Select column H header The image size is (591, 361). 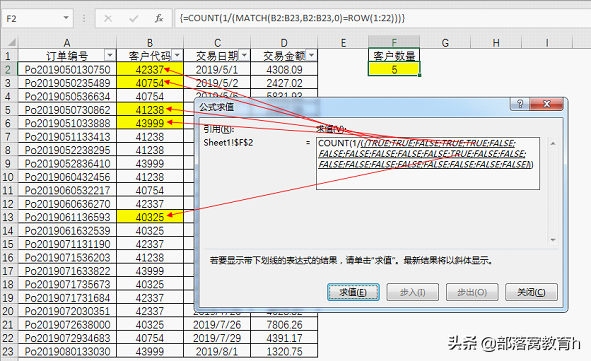(x=496, y=43)
